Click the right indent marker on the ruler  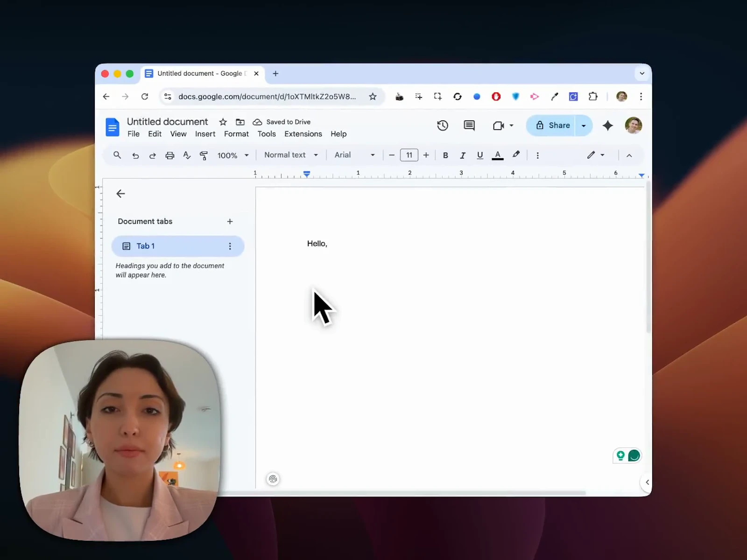tap(642, 175)
